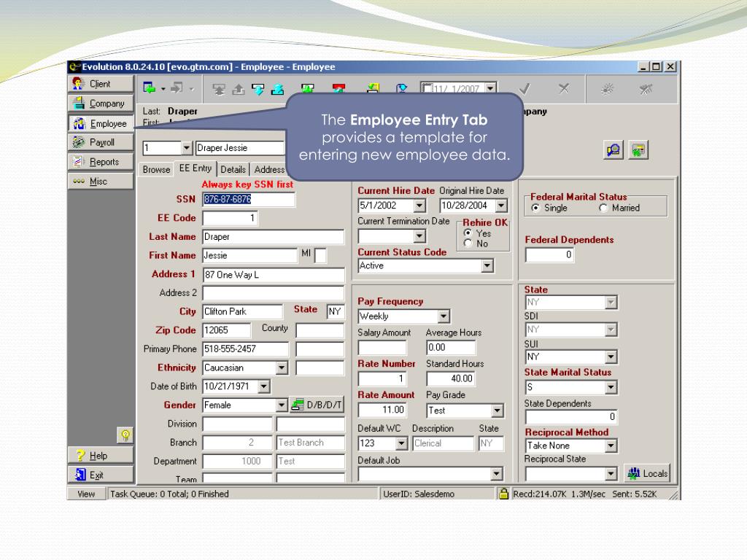Set Rehire OK to No
747x560 pixels.
pos(468,244)
